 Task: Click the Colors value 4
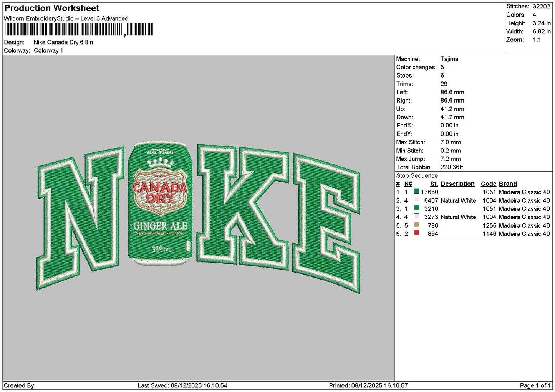(x=534, y=15)
